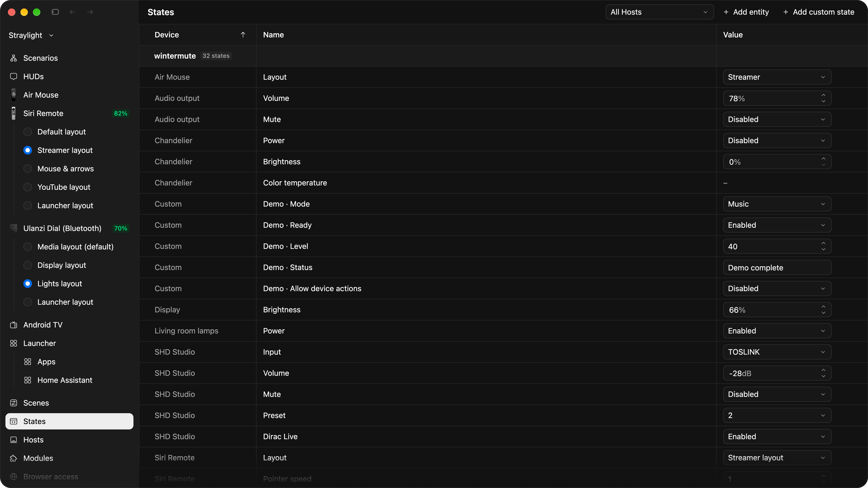Viewport: 868px width, 488px height.
Task: Toggle the sidebar panel icon
Action: 55,12
